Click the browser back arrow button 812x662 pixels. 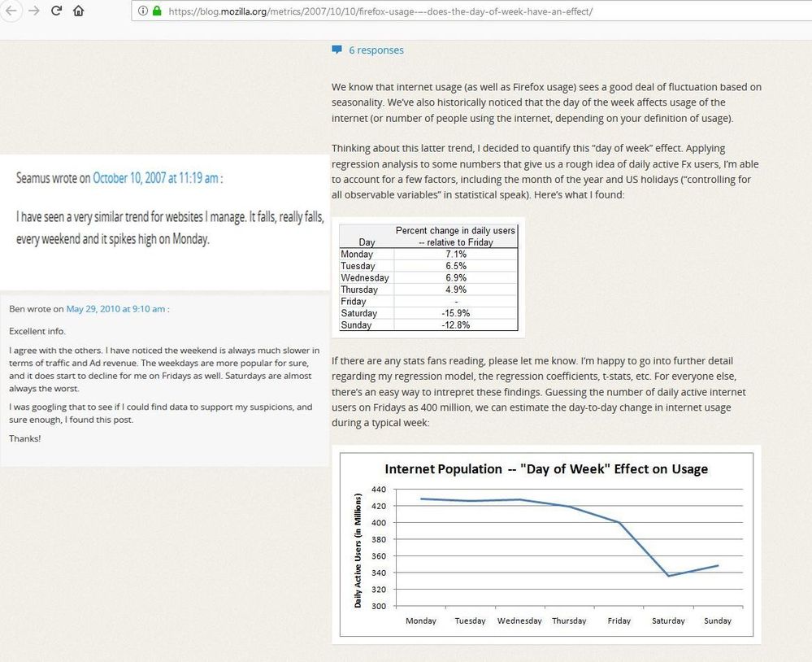point(10,11)
